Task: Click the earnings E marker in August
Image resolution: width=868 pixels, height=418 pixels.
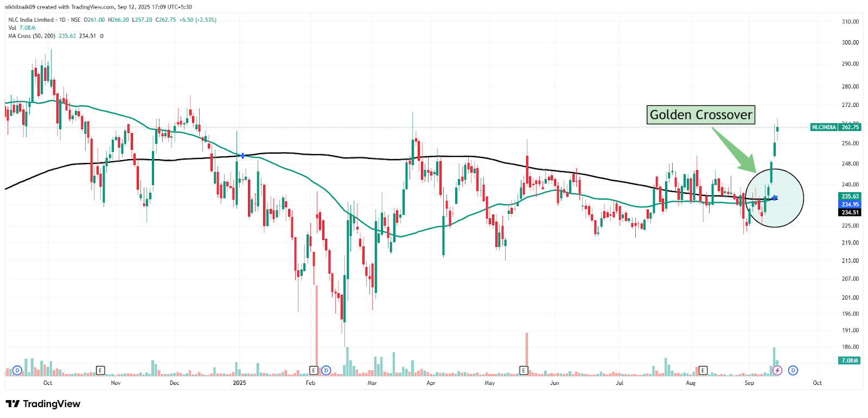Action: point(703,370)
